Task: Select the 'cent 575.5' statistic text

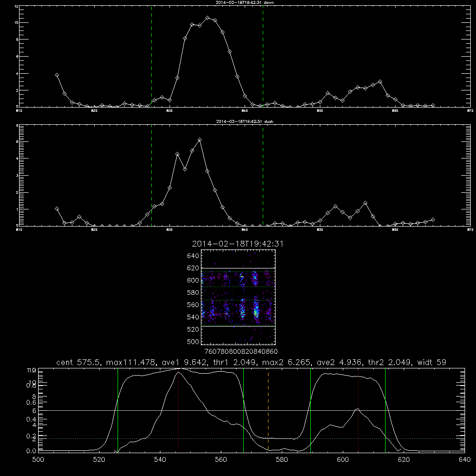Action: 79,362
